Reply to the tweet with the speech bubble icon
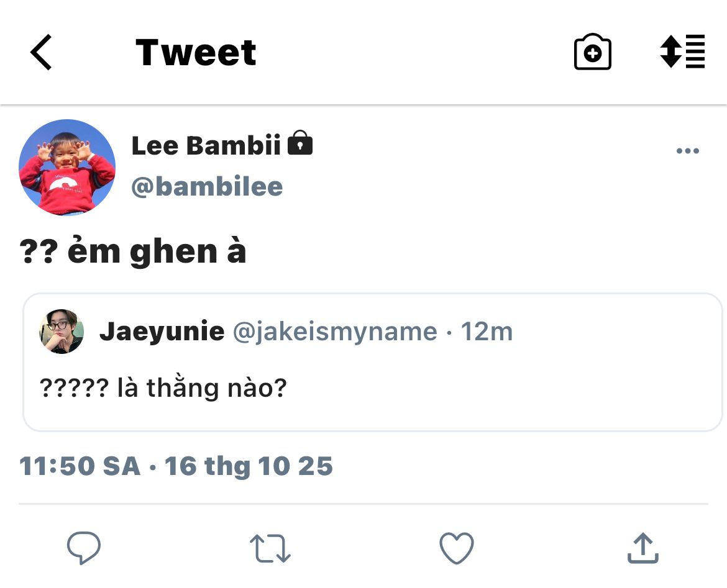727x588 pixels. click(84, 548)
